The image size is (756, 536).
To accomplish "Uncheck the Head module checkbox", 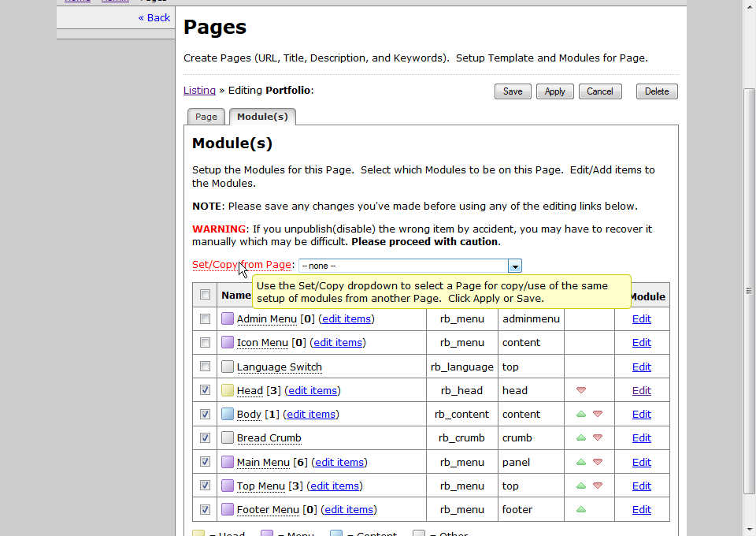I will coord(205,390).
